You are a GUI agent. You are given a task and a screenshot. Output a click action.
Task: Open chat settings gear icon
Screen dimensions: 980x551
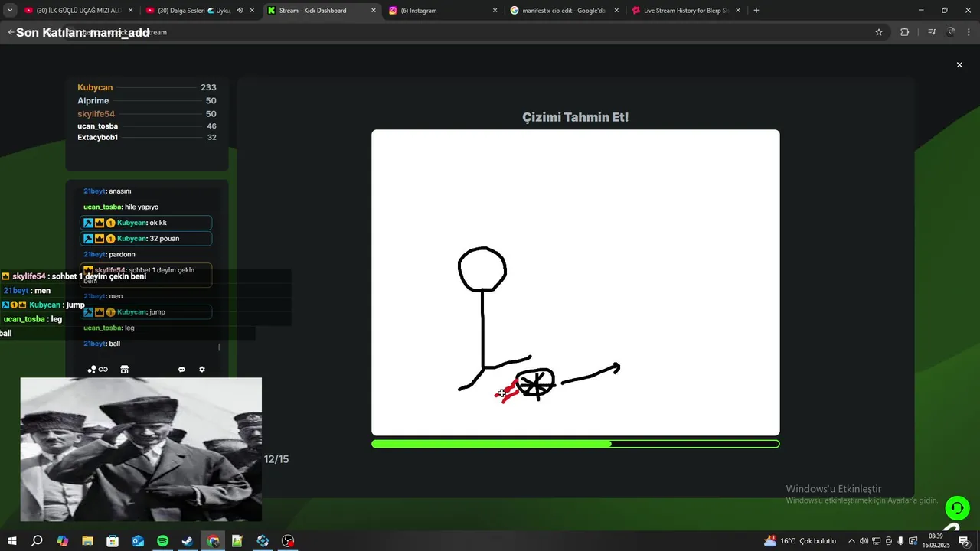202,370
